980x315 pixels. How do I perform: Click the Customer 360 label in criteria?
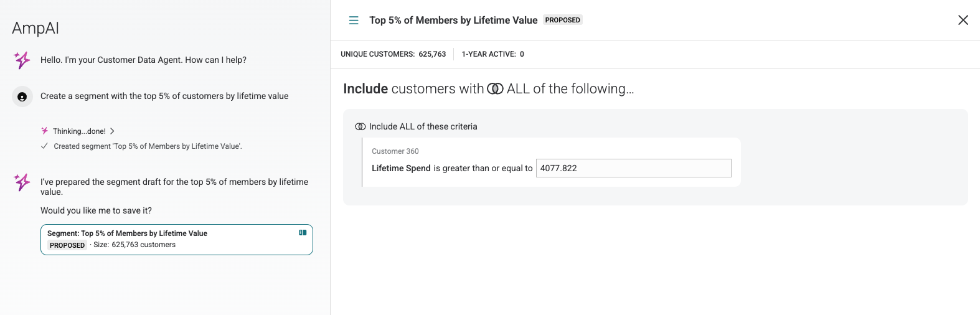coord(395,151)
